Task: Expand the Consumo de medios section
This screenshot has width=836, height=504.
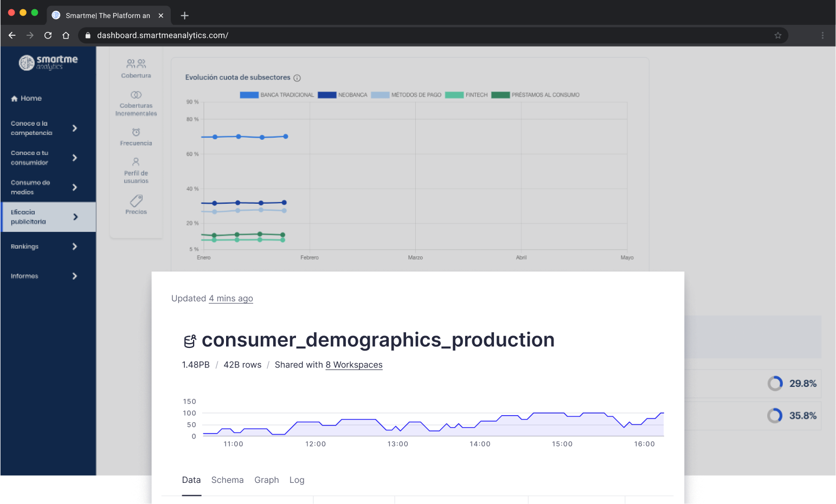Action: coord(75,188)
